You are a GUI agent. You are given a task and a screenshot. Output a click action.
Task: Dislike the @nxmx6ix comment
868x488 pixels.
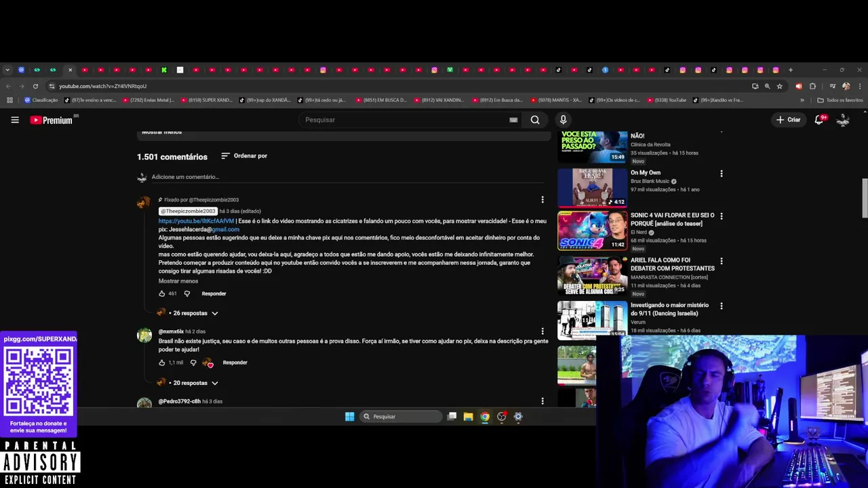pos(193,363)
